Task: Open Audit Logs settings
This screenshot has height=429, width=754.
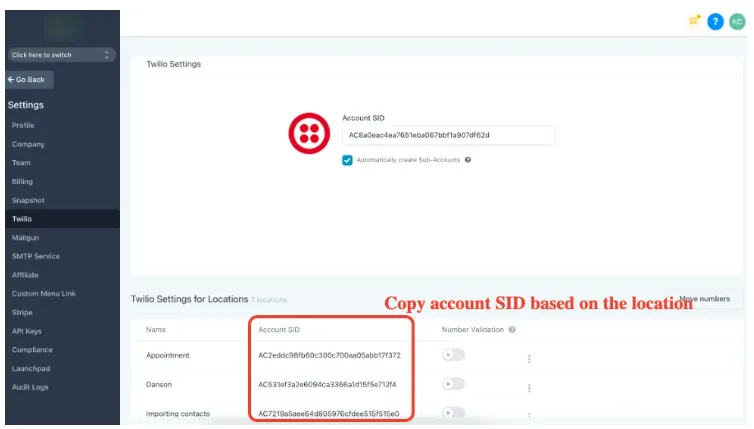Action: 30,387
